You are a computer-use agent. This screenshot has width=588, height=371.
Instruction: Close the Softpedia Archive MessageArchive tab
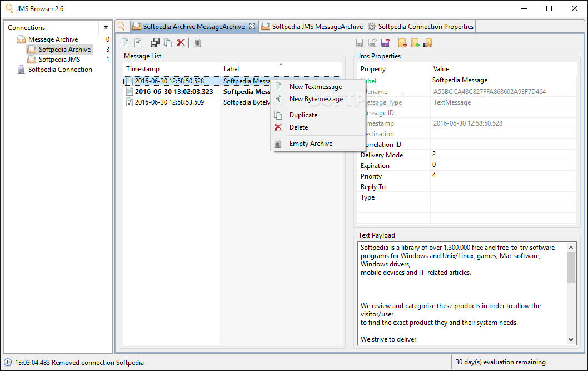click(252, 26)
